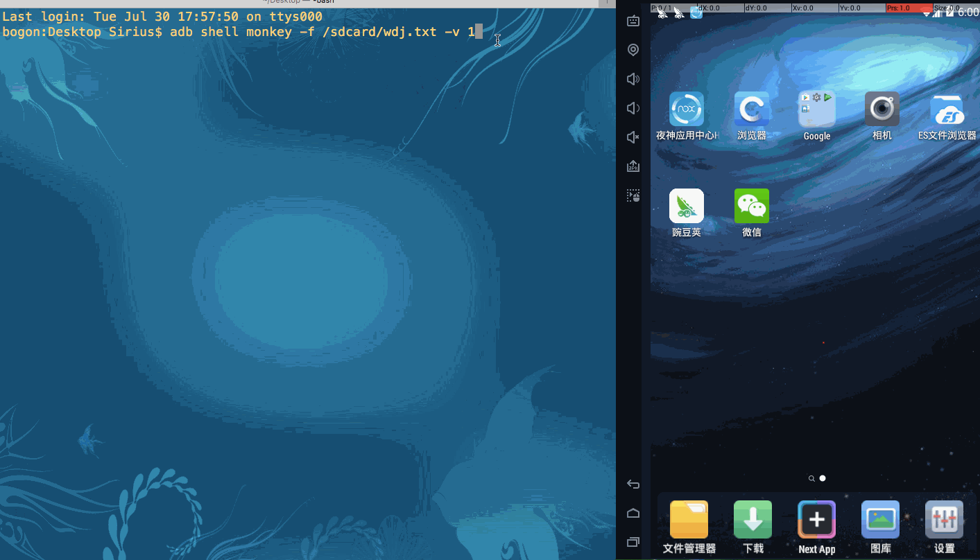Click the 'Xv: 0.0' pointer readout
Image resolution: width=980 pixels, height=560 pixels.
pos(814,8)
